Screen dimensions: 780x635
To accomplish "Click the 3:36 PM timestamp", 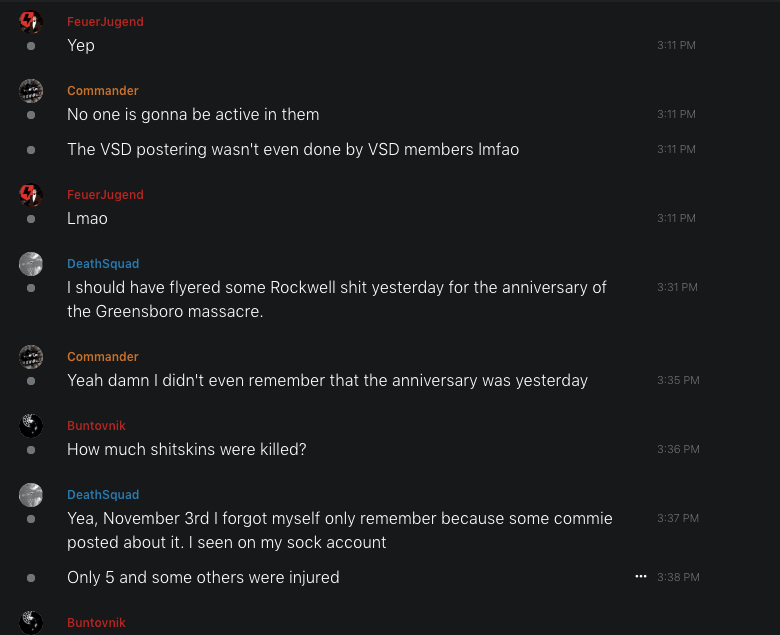I will click(x=678, y=449).
